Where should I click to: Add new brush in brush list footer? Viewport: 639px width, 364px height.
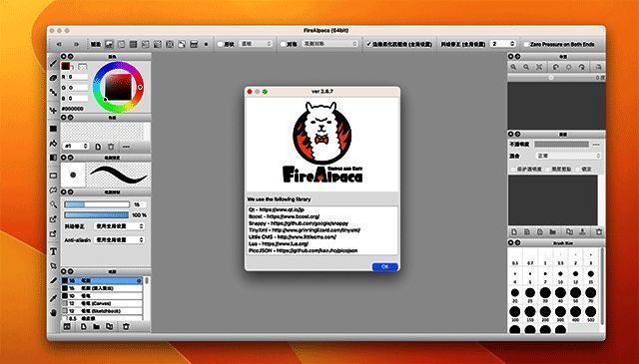pyautogui.click(x=84, y=326)
